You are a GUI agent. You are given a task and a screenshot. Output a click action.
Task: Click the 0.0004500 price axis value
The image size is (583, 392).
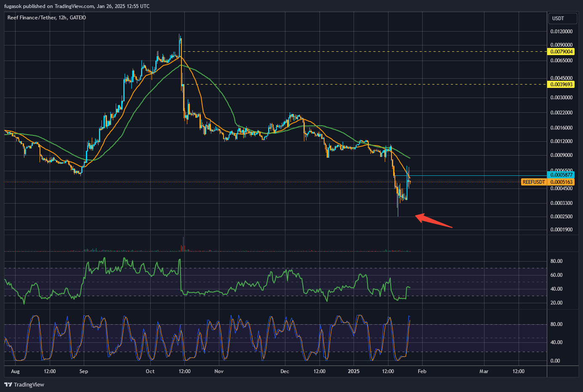pyautogui.click(x=562, y=188)
